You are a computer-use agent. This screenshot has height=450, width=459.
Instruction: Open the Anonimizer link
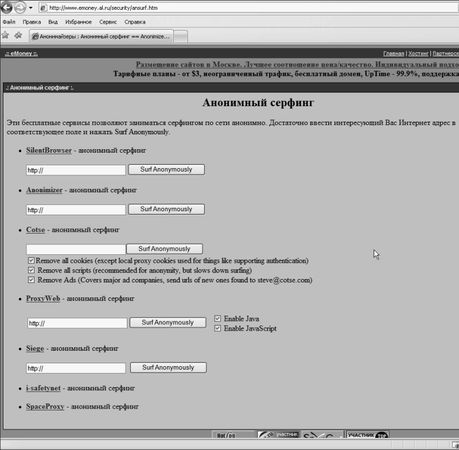tap(44, 190)
